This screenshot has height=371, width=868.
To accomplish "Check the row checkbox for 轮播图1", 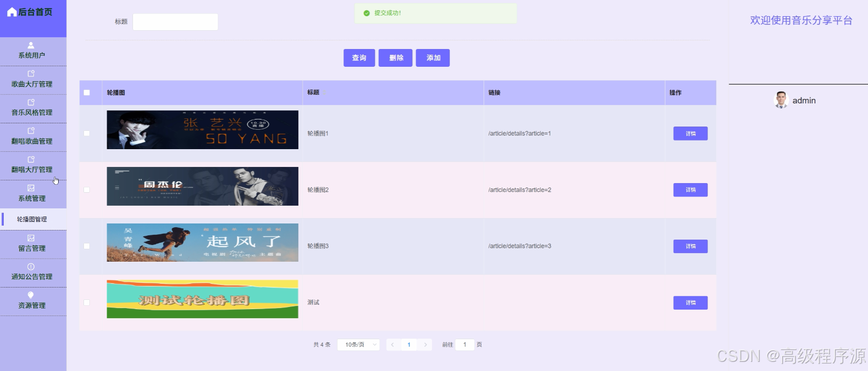I will coord(87,134).
